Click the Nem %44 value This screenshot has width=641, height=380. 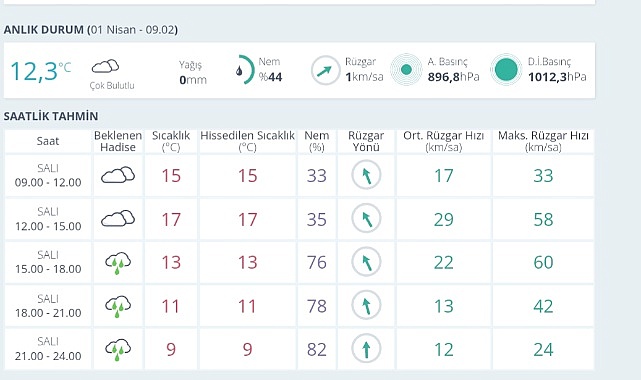tap(270, 77)
